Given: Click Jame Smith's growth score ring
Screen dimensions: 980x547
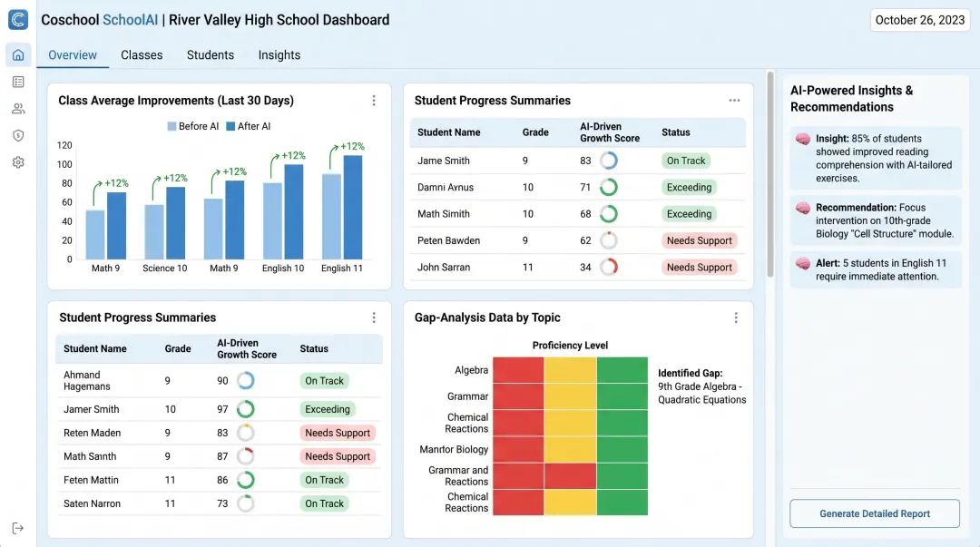Looking at the screenshot, I should point(609,161).
